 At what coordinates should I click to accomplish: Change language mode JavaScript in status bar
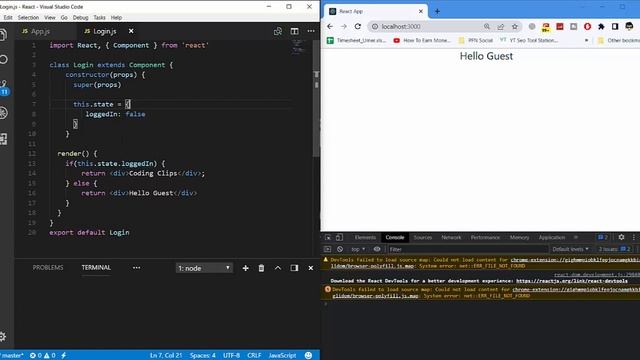(x=282, y=356)
